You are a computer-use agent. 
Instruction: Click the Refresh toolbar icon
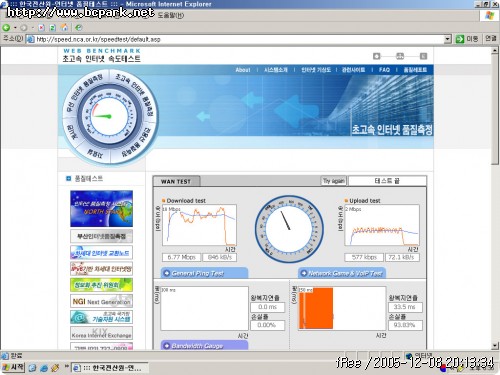53,28
